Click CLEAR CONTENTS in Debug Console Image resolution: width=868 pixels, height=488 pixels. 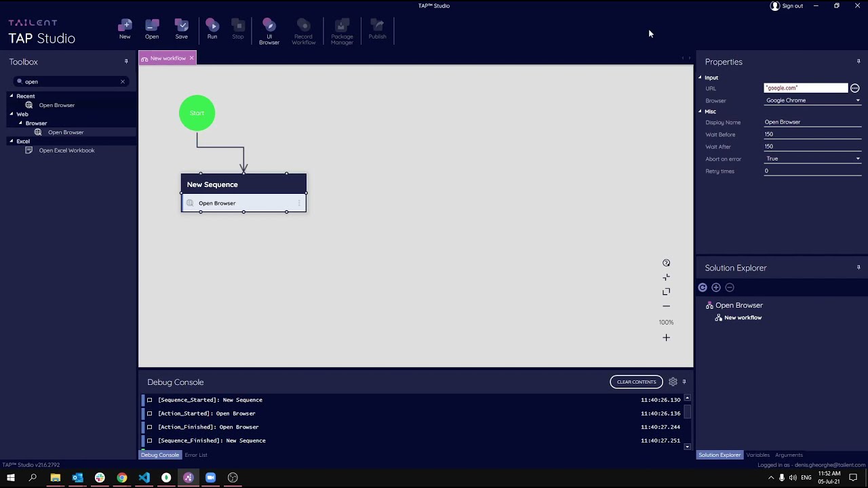tap(636, 382)
